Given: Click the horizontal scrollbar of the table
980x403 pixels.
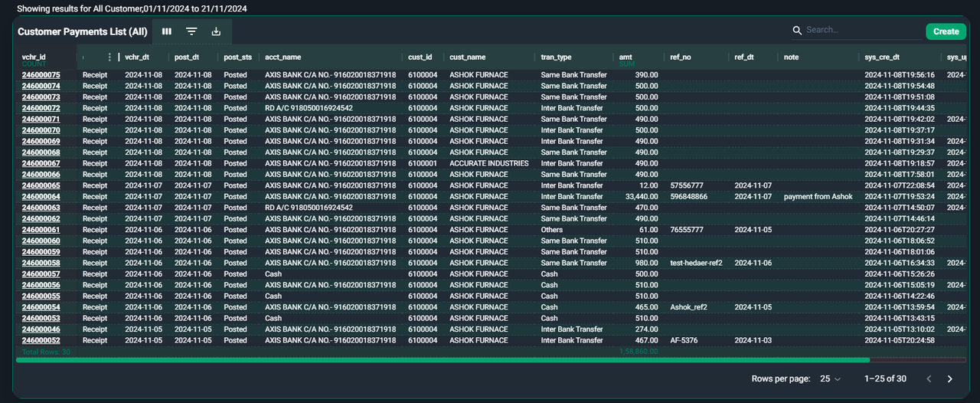Looking at the screenshot, I should 443,359.
